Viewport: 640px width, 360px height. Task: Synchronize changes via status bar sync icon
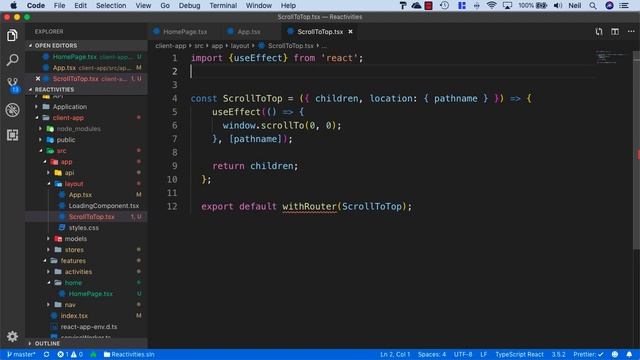coord(47,354)
